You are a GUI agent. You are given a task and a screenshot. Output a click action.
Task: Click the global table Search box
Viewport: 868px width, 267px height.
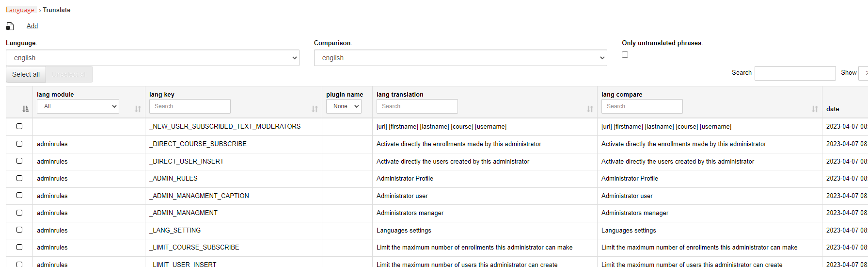point(795,73)
